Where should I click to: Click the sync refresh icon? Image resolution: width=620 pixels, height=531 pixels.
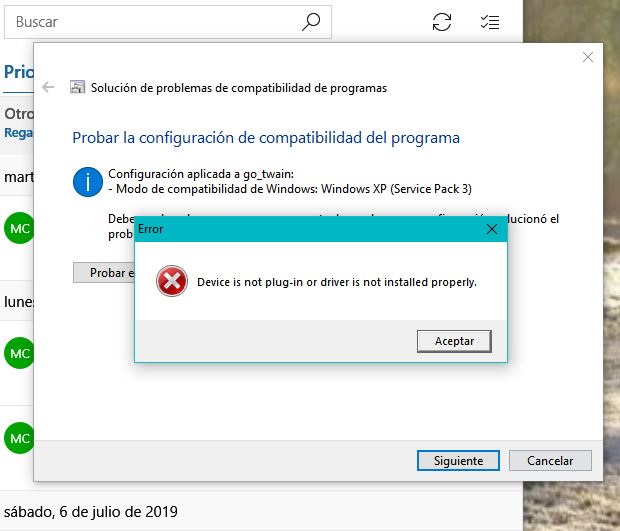442,22
